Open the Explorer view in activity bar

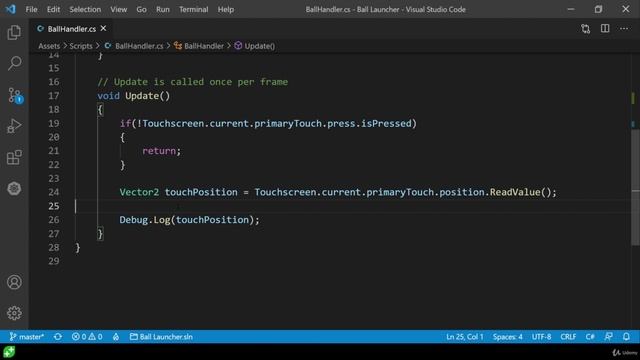[14, 33]
